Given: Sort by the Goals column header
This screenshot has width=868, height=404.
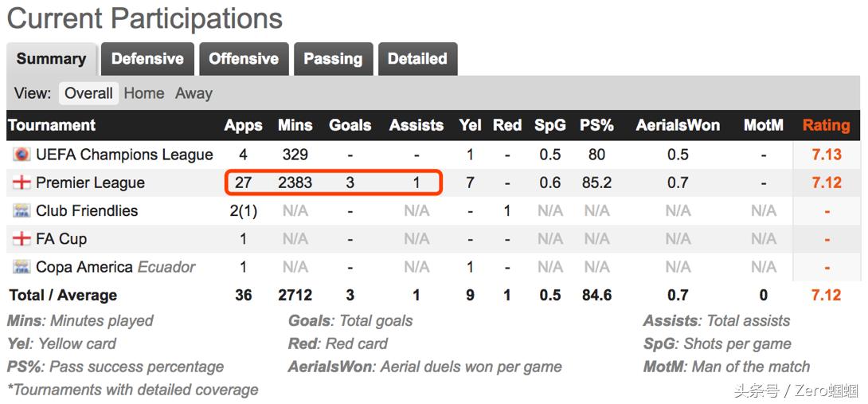Looking at the screenshot, I should 350,125.
